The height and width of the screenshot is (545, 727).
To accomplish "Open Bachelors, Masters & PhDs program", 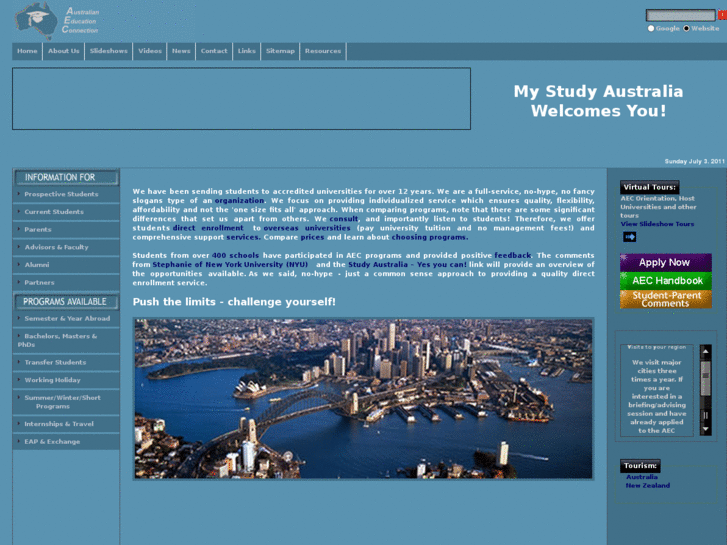I will [x=66, y=340].
